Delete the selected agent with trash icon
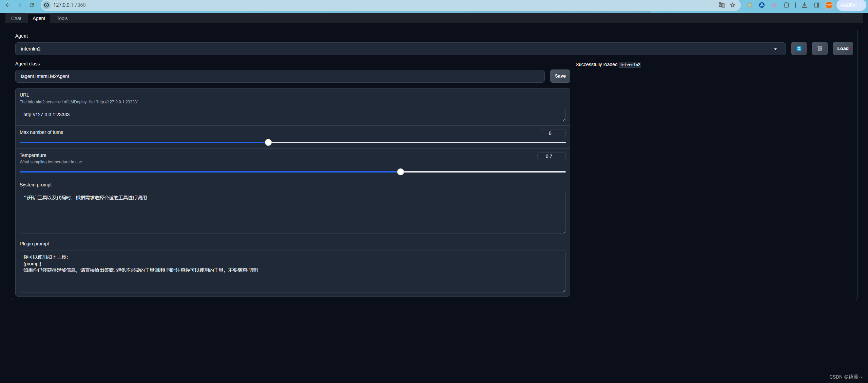Image resolution: width=868 pixels, height=383 pixels. click(x=819, y=48)
